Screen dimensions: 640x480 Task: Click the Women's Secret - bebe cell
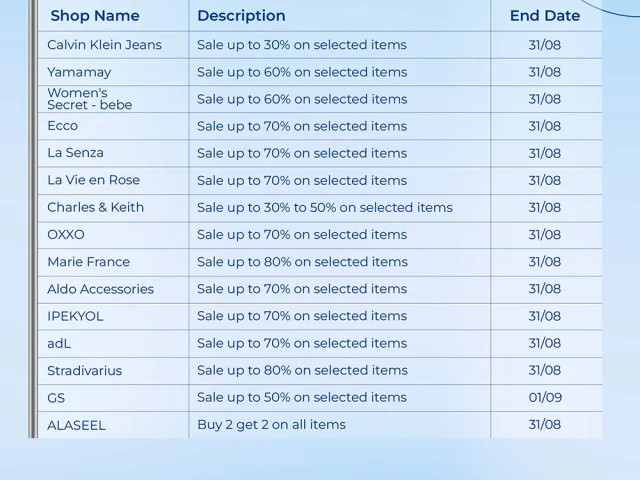tap(89, 99)
